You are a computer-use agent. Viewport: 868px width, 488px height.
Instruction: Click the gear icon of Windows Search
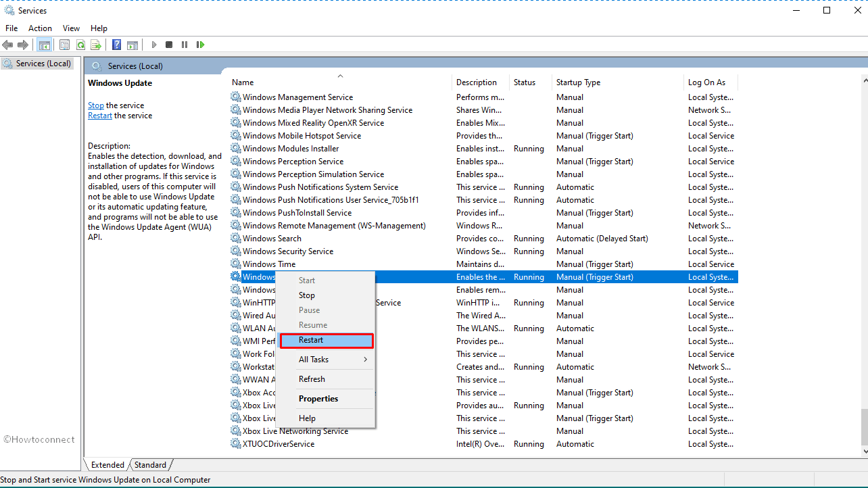(235, 238)
